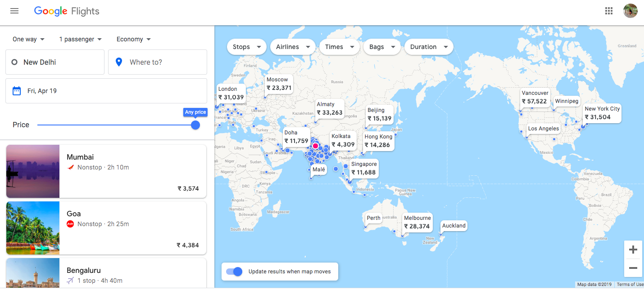Select the Doha ₹11,759 map label
The height and width of the screenshot is (290, 644).
(296, 137)
